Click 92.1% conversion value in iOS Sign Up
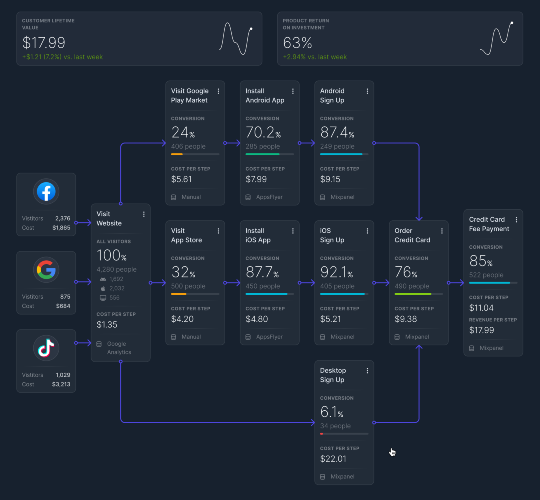Image resolution: width=540 pixels, height=500 pixels. click(x=336, y=272)
